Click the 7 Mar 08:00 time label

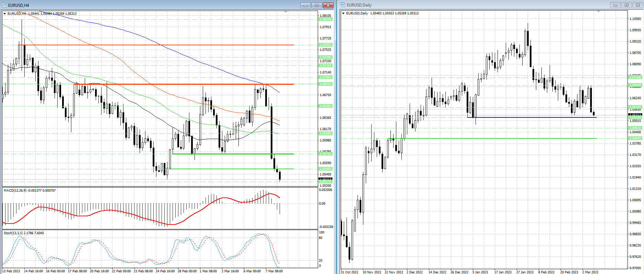tap(274, 271)
